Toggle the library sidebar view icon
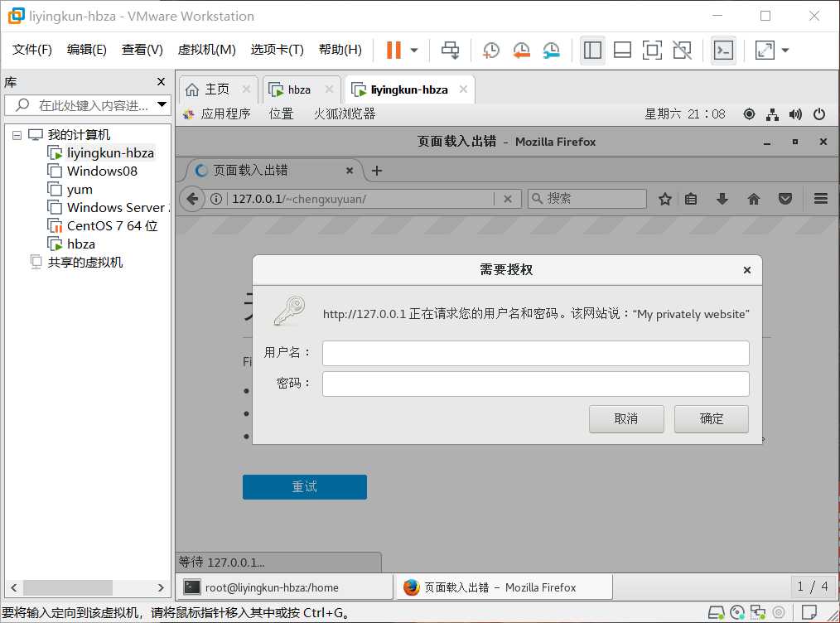Image resolution: width=840 pixels, height=623 pixels. pyautogui.click(x=592, y=51)
